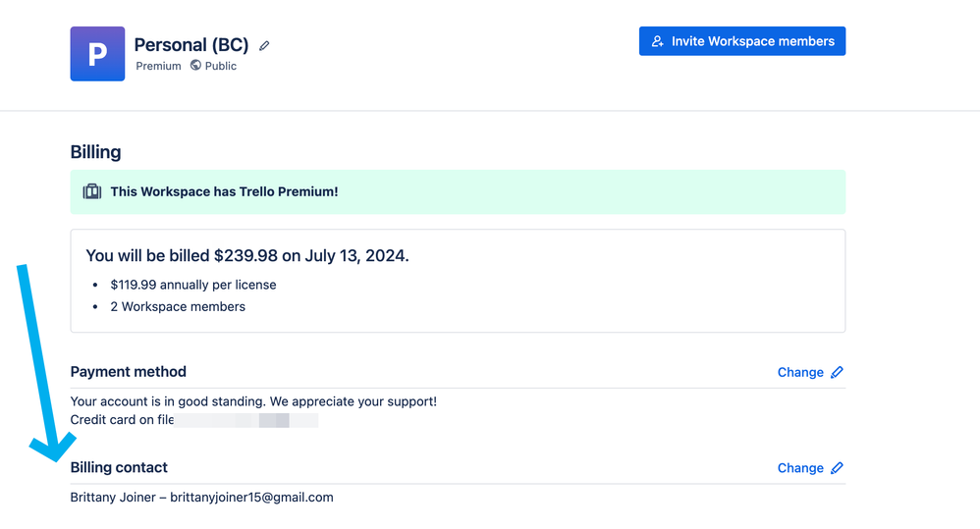Click the Public visibility label
The width and height of the screenshot is (980, 529).
click(221, 66)
